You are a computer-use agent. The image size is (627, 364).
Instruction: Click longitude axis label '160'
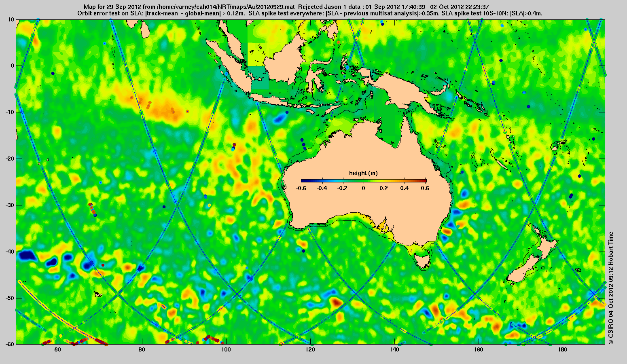coord(478,349)
